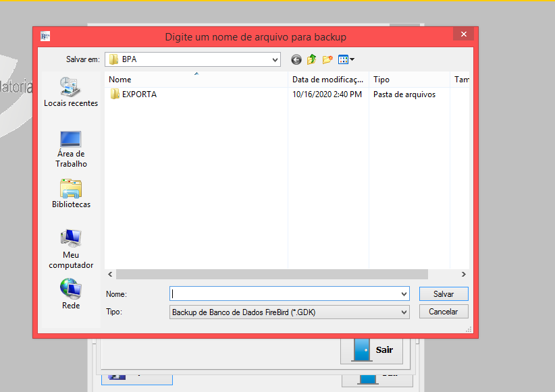Sort by Nome column header
This screenshot has width=555, height=392.
coord(196,80)
